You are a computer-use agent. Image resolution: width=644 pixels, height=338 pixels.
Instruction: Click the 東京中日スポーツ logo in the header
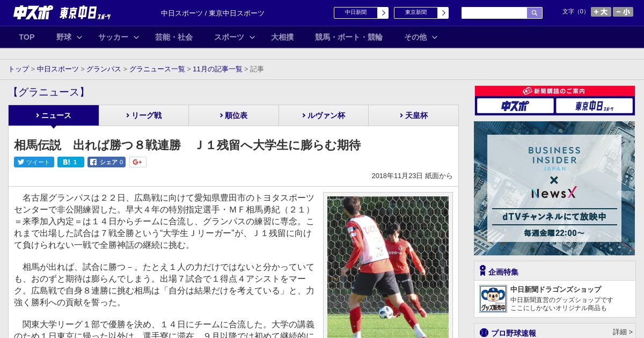pos(85,13)
